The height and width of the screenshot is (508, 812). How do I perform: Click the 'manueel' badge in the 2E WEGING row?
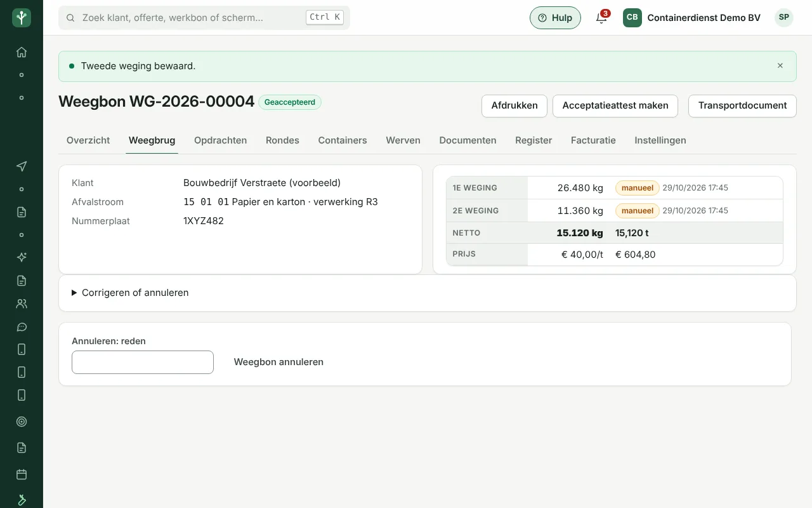pos(638,211)
